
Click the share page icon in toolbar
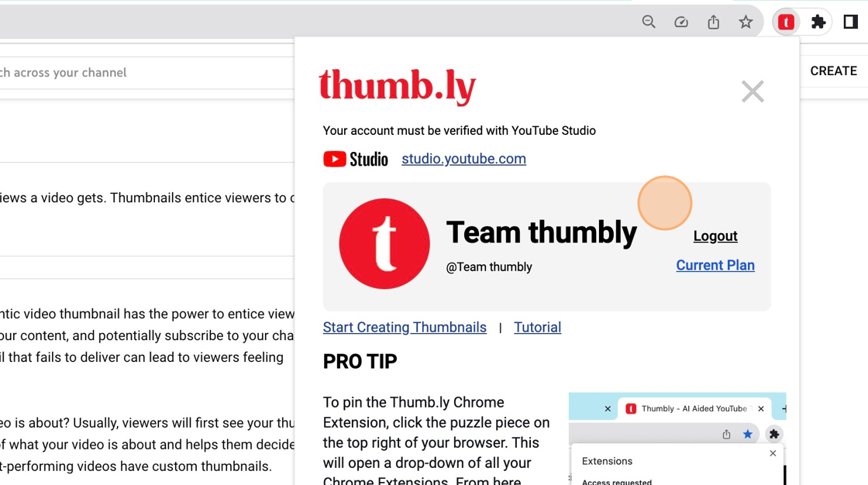[x=714, y=22]
